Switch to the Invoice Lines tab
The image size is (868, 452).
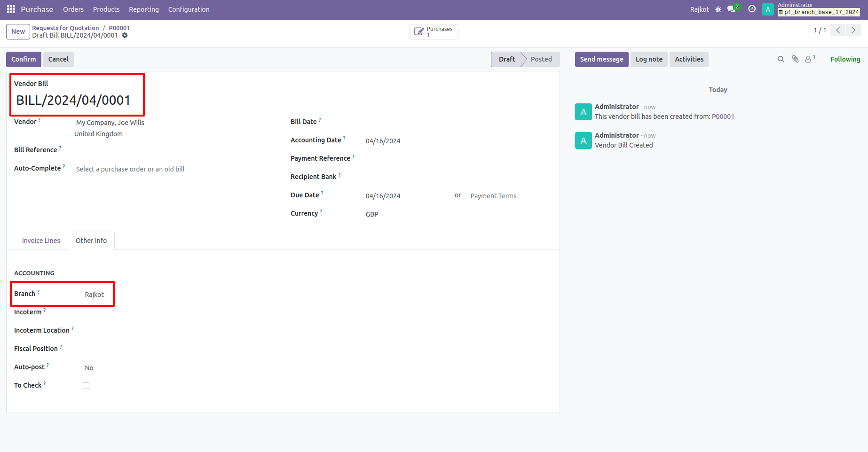click(40, 240)
